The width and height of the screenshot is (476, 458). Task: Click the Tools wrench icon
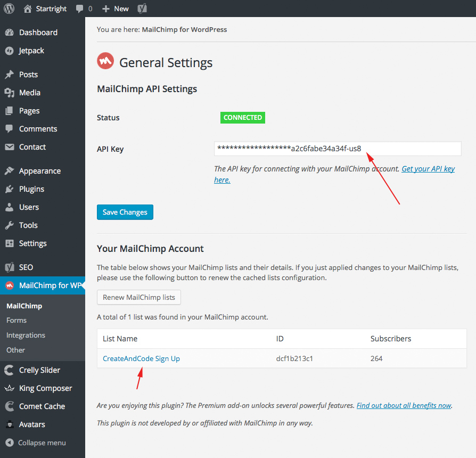10,225
